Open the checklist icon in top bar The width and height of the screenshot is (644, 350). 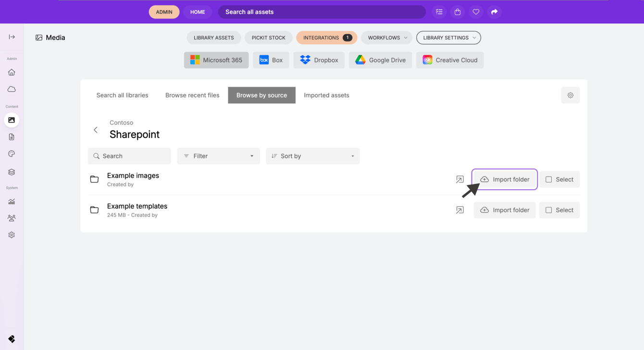pyautogui.click(x=439, y=12)
